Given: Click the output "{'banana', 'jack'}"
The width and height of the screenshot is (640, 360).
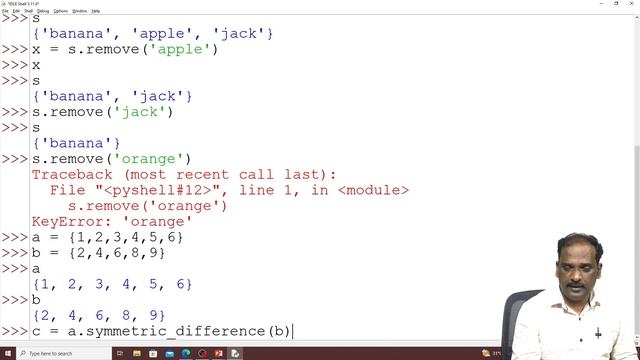Looking at the screenshot, I should pos(112,96).
